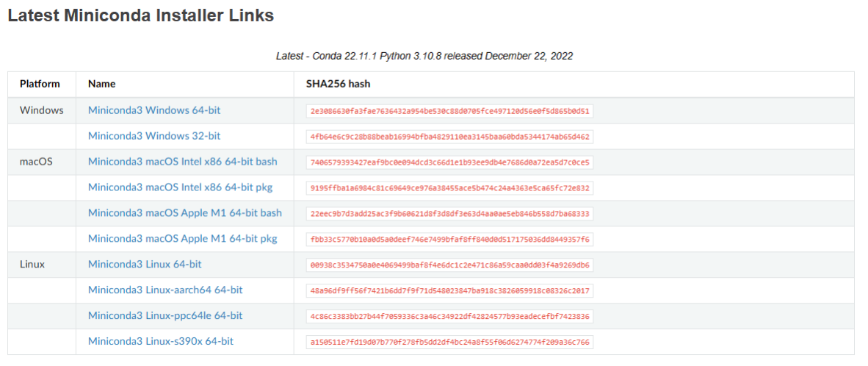Click Miniconda3 Linux-s390x 64-bit link

coord(161,341)
